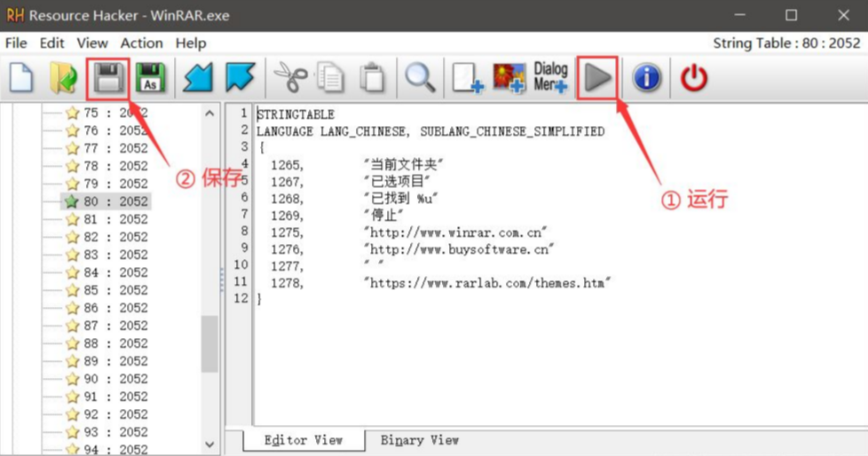
Task: Open Find with the magnifier icon
Action: [x=420, y=77]
